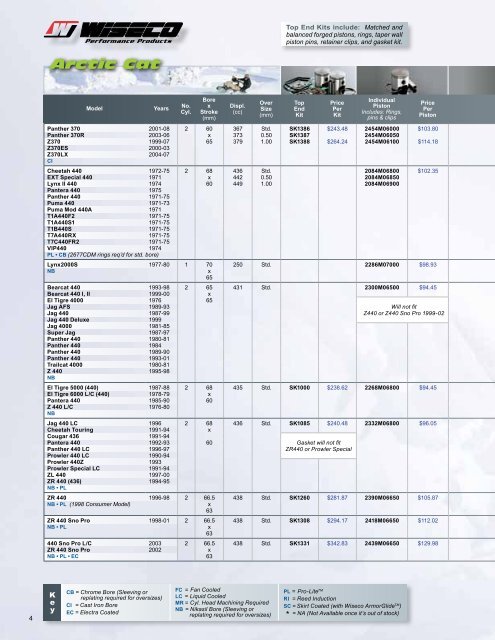The height and width of the screenshot is (640, 495).
Task: Click kit number SK1085
Action: click(x=300, y=424)
